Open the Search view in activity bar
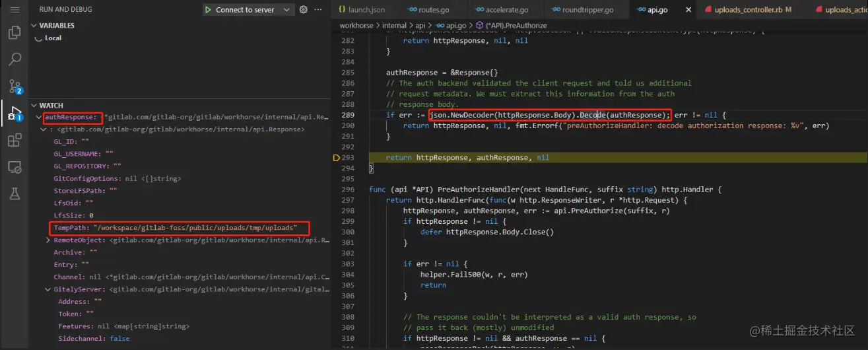 click(15, 59)
